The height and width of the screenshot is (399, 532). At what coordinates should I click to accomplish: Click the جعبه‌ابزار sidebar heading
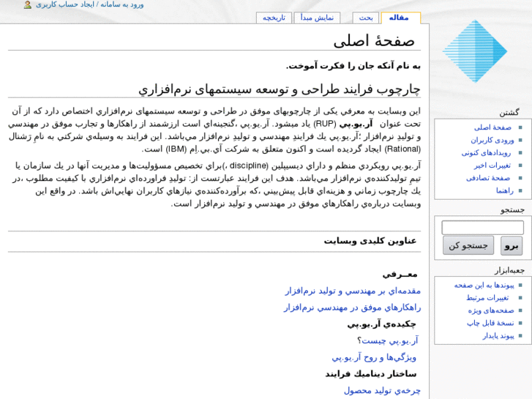[x=509, y=270]
